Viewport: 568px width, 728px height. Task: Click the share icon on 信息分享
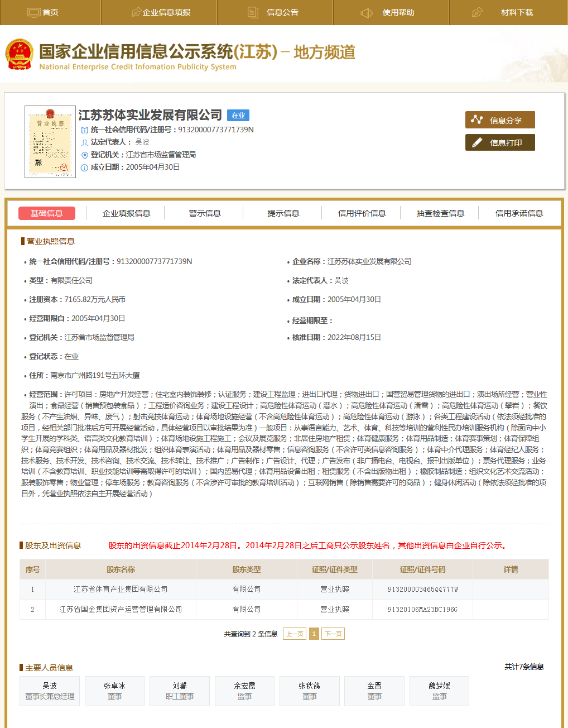pyautogui.click(x=477, y=119)
